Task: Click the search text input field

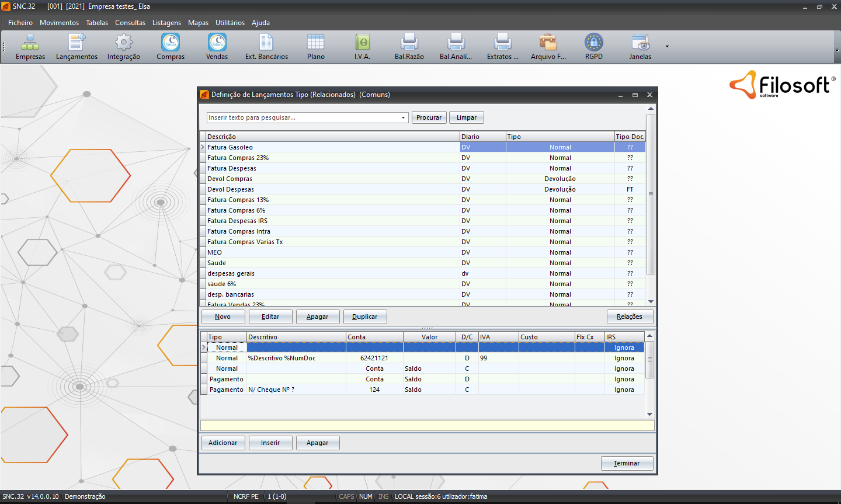Action: (x=303, y=118)
